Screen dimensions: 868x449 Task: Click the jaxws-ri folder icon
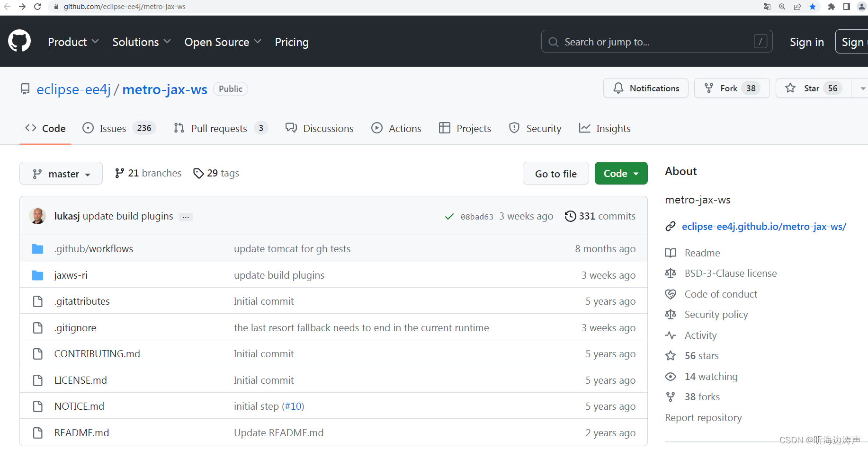pos(37,275)
